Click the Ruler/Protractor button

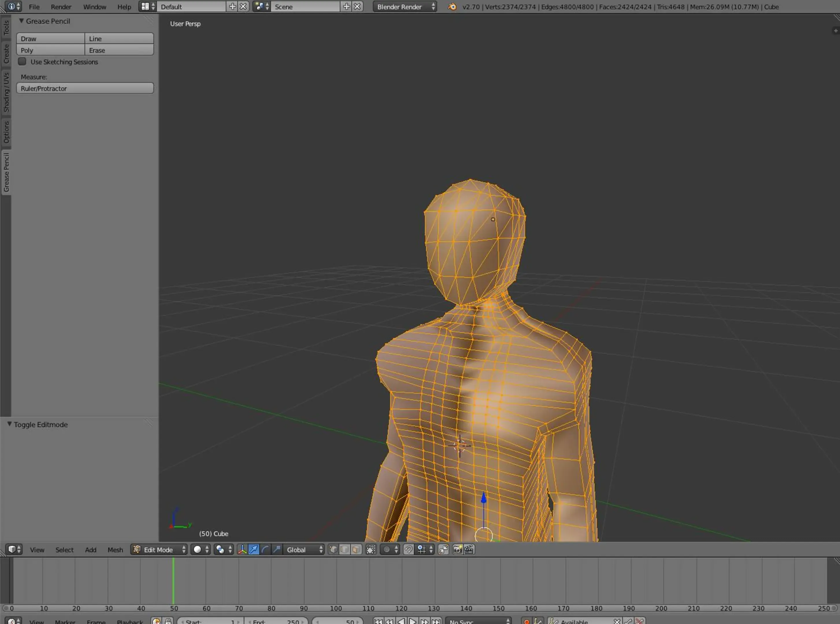[x=85, y=88]
